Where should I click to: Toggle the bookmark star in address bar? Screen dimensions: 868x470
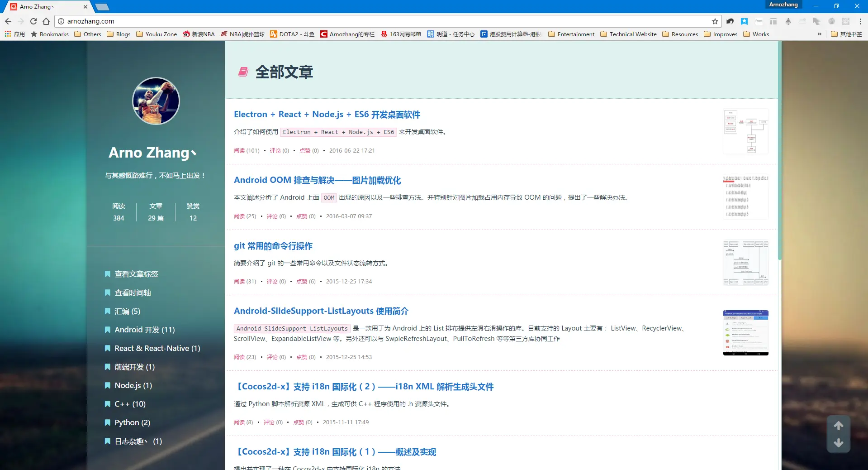(x=715, y=21)
